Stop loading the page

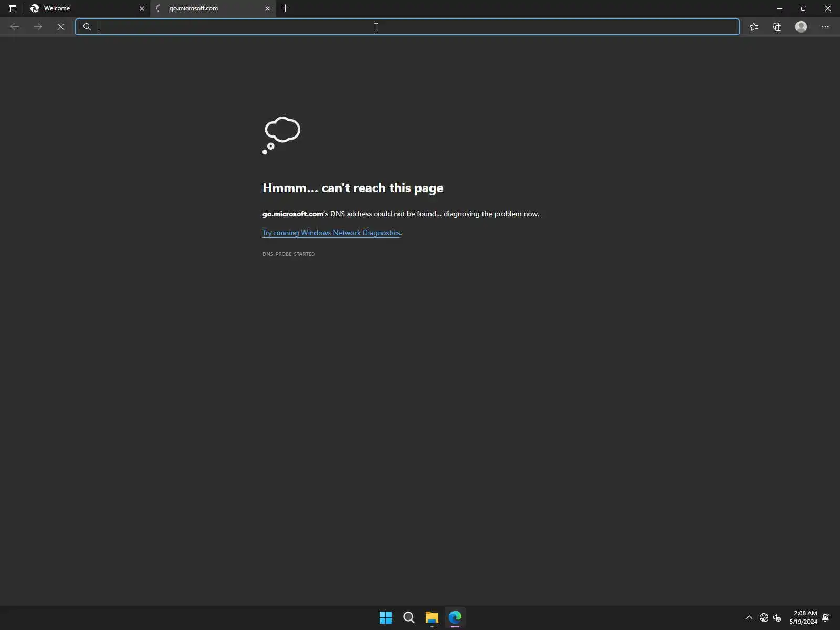tap(61, 27)
